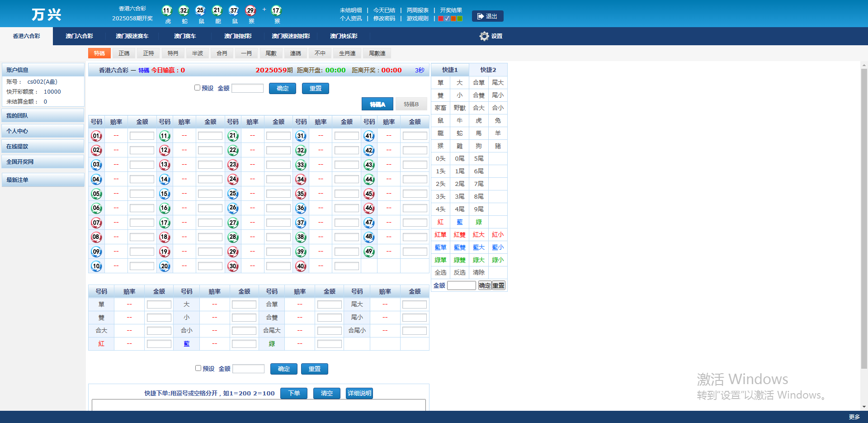Pick number ball 24 in betting grid
The image size is (868, 423).
[233, 179]
